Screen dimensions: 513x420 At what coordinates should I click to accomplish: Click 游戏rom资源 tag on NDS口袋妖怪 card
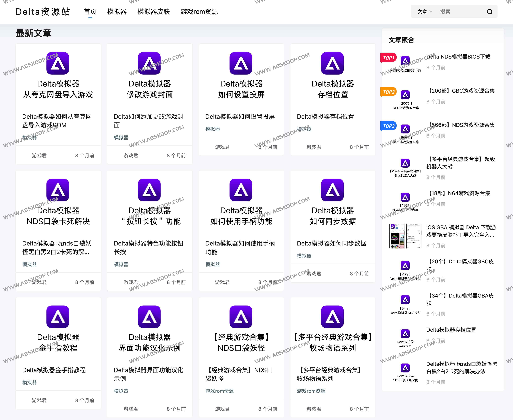pyautogui.click(x=219, y=391)
